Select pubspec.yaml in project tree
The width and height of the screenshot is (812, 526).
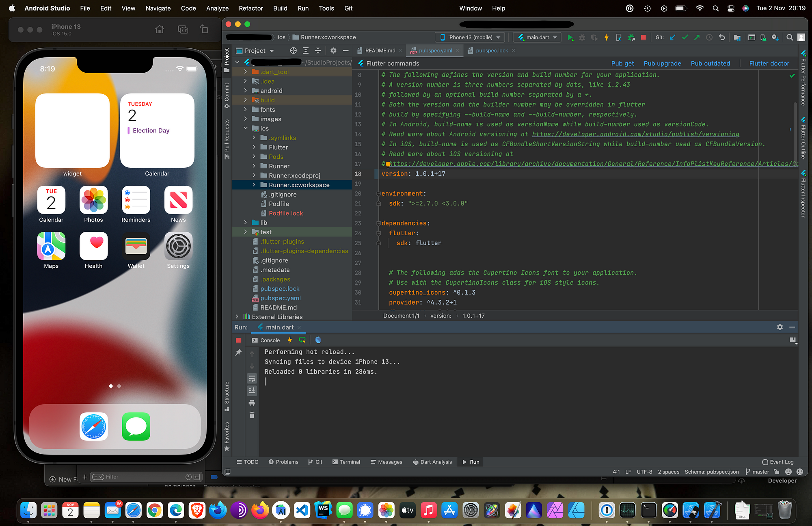pyautogui.click(x=280, y=298)
